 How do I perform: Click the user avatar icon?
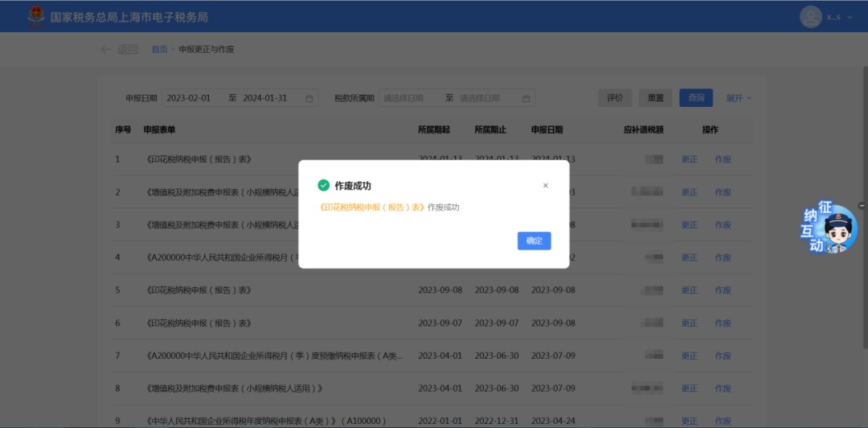(809, 16)
